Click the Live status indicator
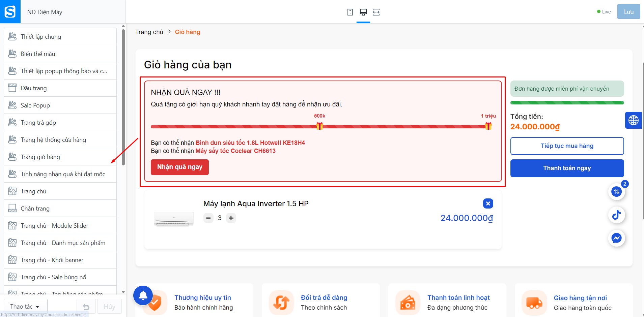 click(x=604, y=12)
